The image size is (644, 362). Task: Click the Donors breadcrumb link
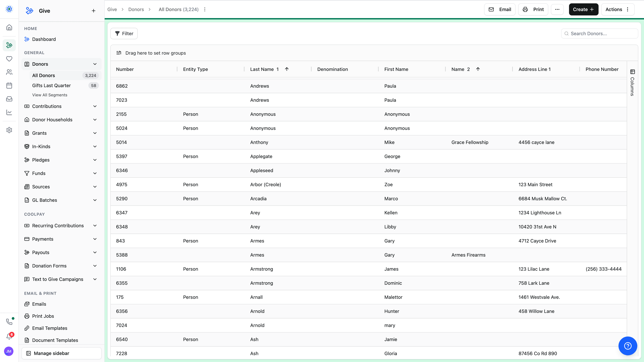pos(136,10)
